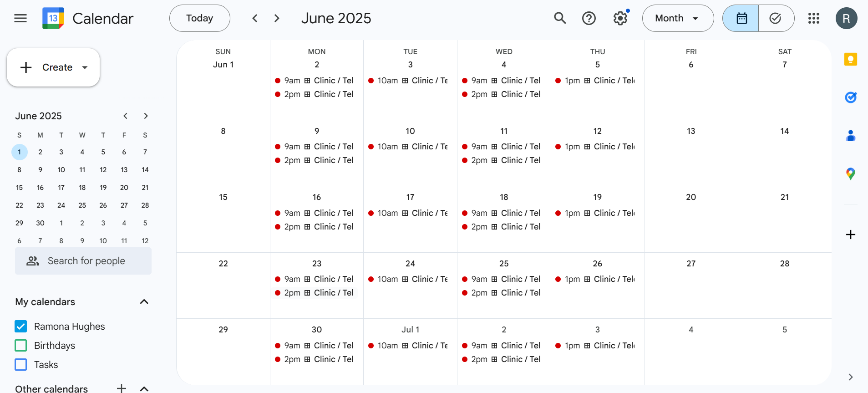The width and height of the screenshot is (868, 393).
Task: Uncheck the Ramona Hughes calendar
Action: point(21,327)
